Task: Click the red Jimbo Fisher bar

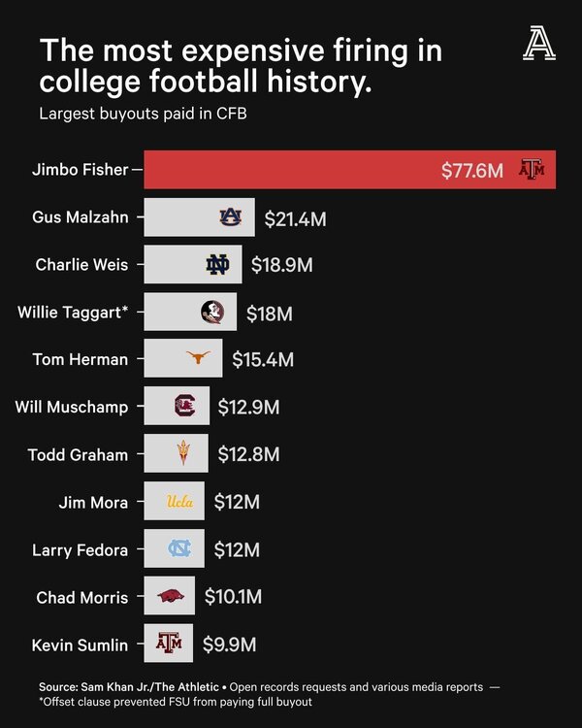Action: coord(291,170)
